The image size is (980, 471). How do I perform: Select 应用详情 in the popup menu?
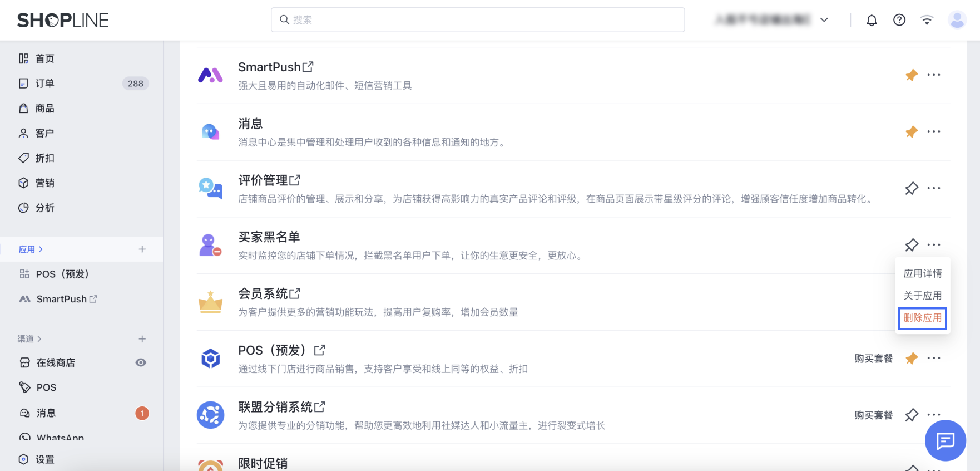pos(923,273)
